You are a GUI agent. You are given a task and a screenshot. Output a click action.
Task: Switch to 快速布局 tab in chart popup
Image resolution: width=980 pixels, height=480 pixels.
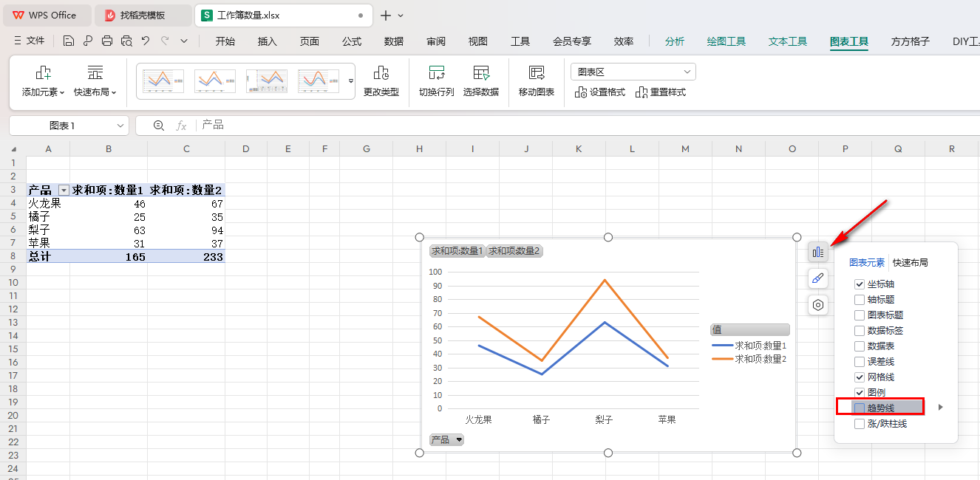tap(911, 262)
